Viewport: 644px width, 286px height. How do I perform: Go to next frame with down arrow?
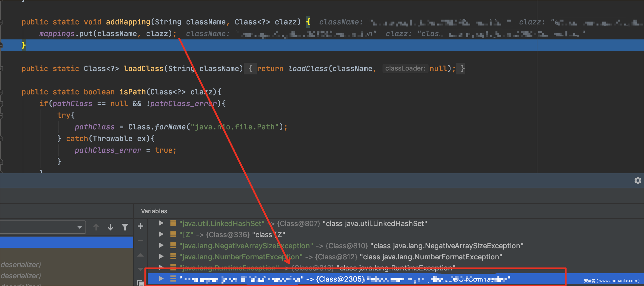110,227
